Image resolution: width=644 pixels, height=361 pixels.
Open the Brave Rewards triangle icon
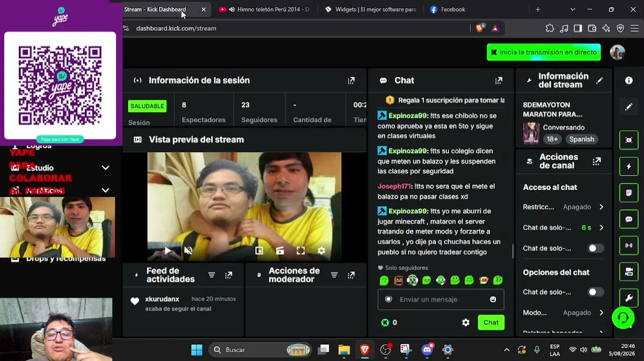pyautogui.click(x=495, y=28)
